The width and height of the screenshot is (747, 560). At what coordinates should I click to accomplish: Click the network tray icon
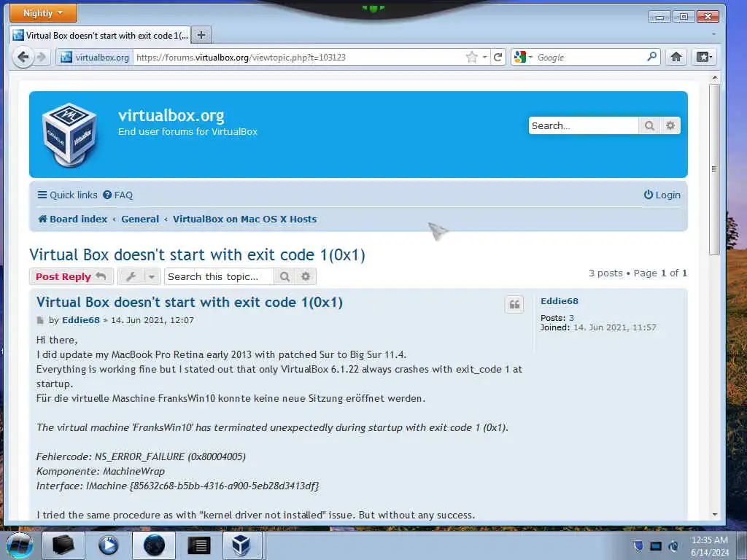coord(656,546)
